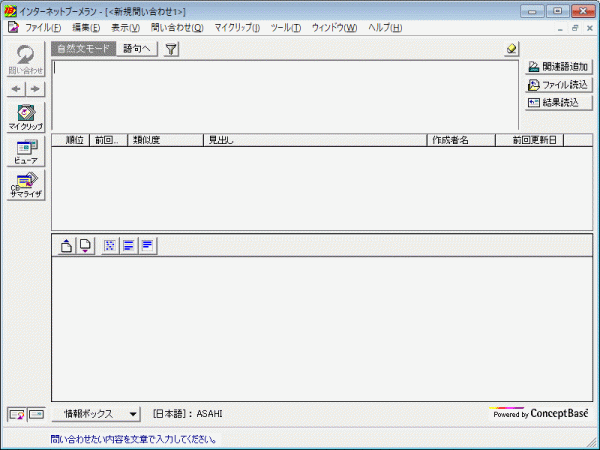600x450 pixels.
Task: Open the ヘルプ(H) menu
Action: click(x=385, y=28)
